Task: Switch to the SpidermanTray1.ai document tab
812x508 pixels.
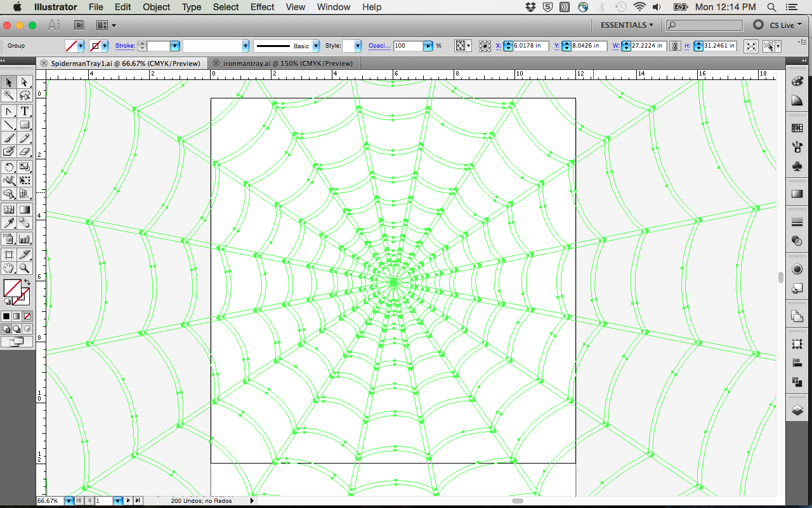Action: [x=121, y=63]
